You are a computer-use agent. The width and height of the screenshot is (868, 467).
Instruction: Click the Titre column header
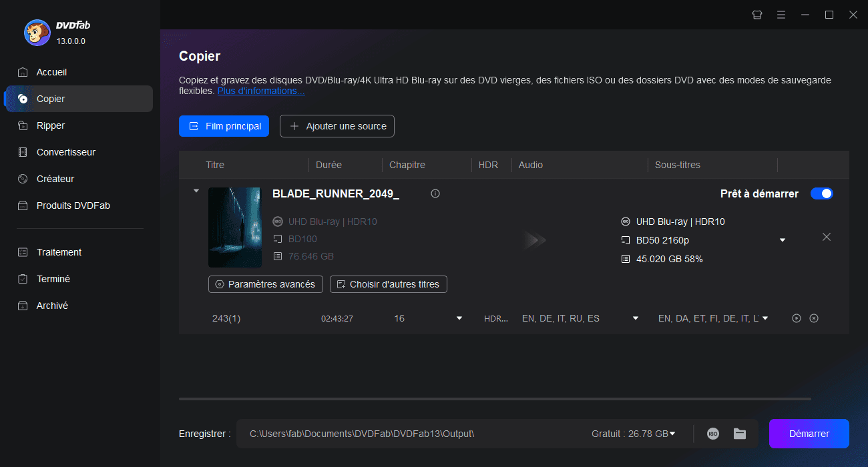click(x=215, y=165)
